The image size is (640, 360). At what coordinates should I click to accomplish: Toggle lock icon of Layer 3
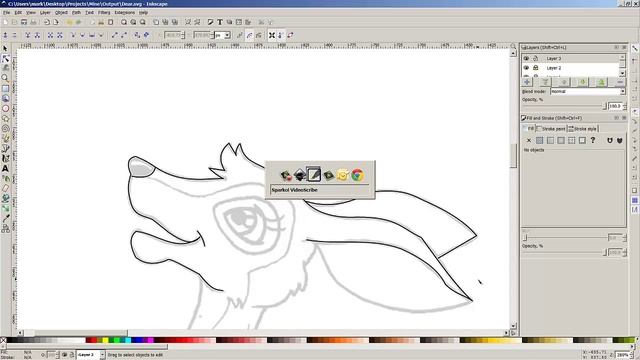click(536, 58)
